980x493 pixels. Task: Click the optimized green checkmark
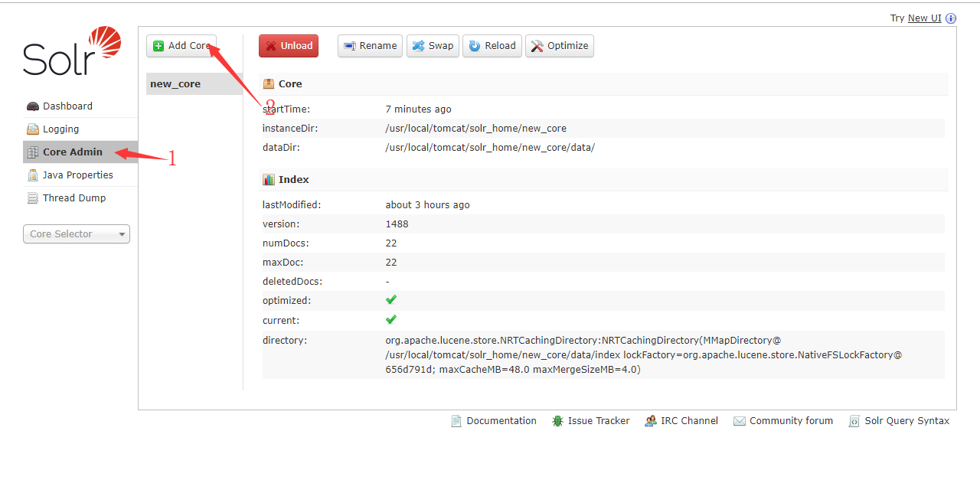[391, 300]
